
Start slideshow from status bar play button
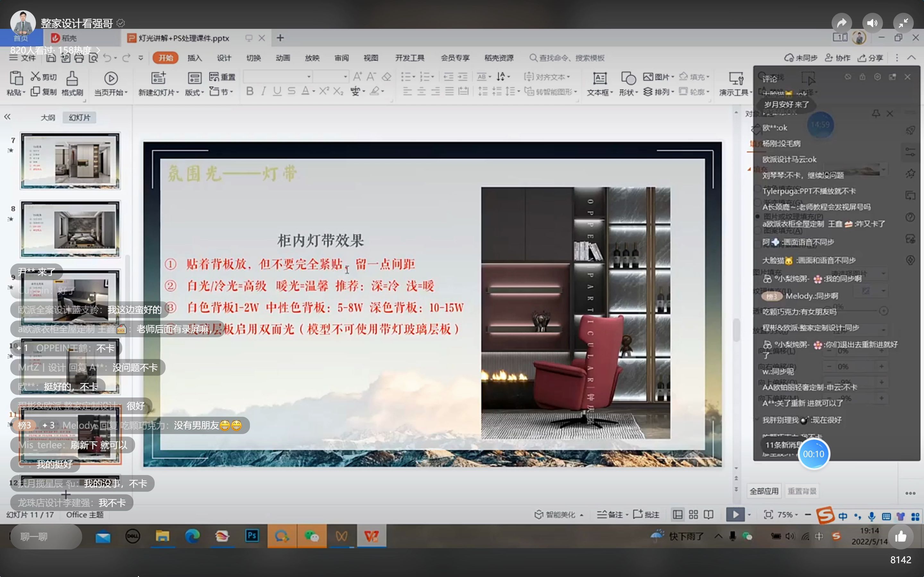735,514
